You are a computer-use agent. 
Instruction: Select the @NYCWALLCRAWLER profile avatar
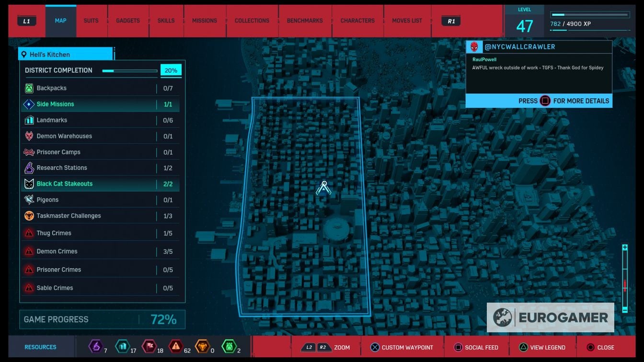pos(474,47)
